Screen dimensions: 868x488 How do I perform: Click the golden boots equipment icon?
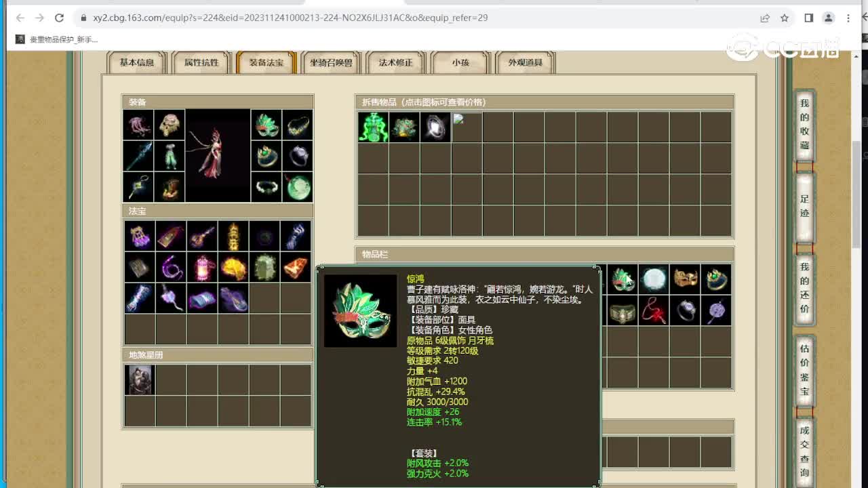170,187
